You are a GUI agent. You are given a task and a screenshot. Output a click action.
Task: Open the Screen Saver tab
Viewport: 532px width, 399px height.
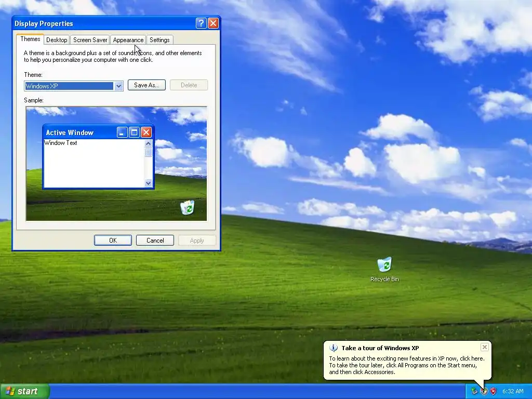[x=90, y=39]
